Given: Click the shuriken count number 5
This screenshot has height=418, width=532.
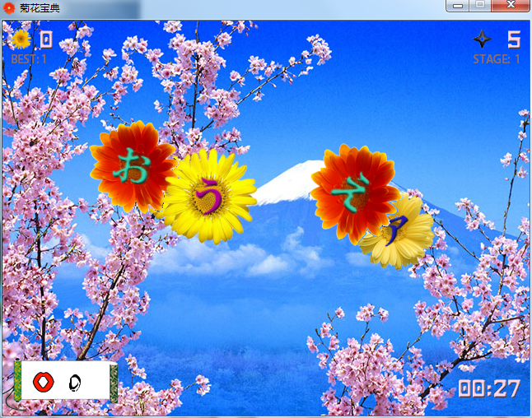Looking at the screenshot, I should (x=513, y=39).
